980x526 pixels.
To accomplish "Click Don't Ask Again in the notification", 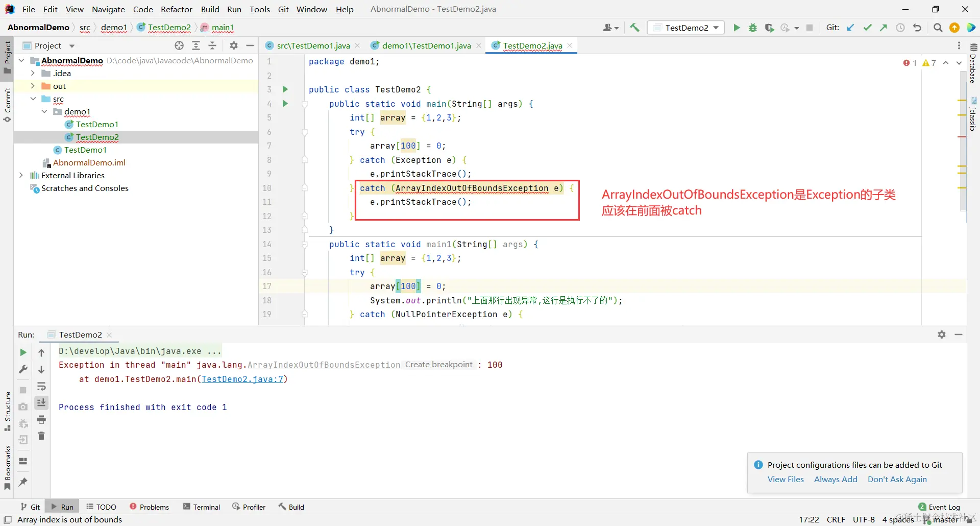I will point(897,479).
